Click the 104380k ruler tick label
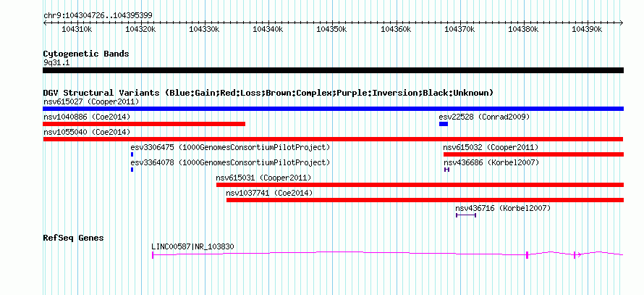 (523, 29)
